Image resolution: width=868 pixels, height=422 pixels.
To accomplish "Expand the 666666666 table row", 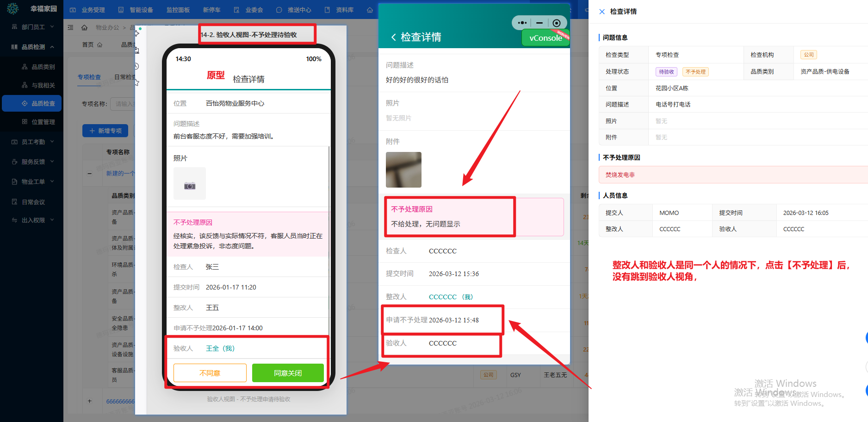I will pos(90,401).
